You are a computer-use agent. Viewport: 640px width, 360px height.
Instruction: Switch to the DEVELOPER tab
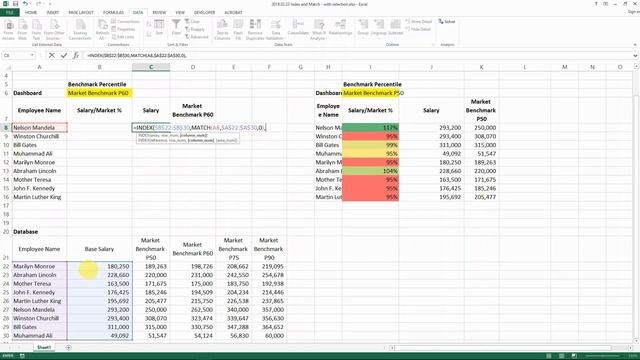click(204, 12)
